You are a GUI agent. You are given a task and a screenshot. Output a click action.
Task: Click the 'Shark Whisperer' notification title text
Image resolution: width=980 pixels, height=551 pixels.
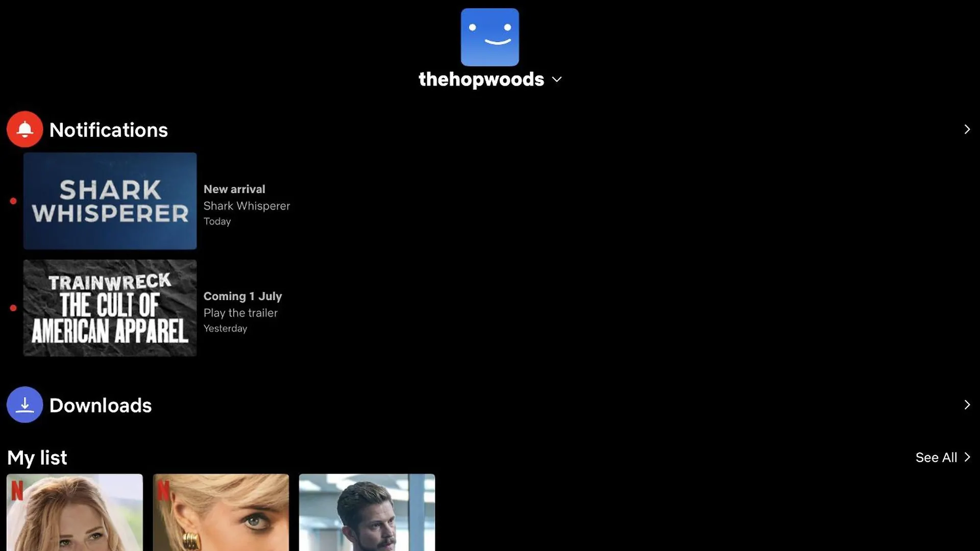[247, 206]
